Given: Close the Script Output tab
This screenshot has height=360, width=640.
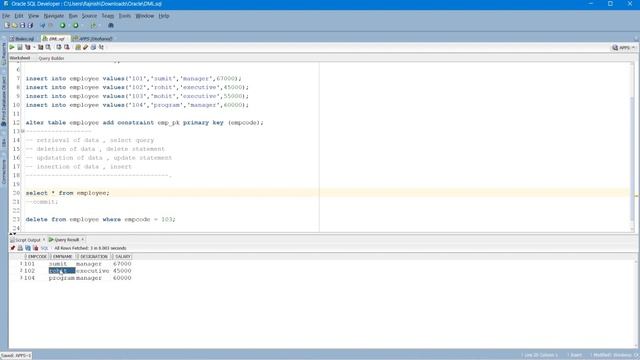Looking at the screenshot, I should point(44,240).
